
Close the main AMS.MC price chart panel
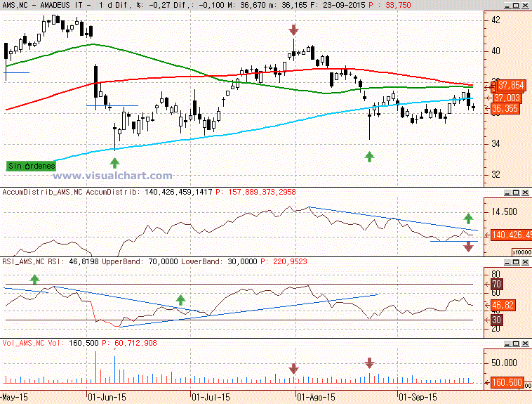click(525, 6)
